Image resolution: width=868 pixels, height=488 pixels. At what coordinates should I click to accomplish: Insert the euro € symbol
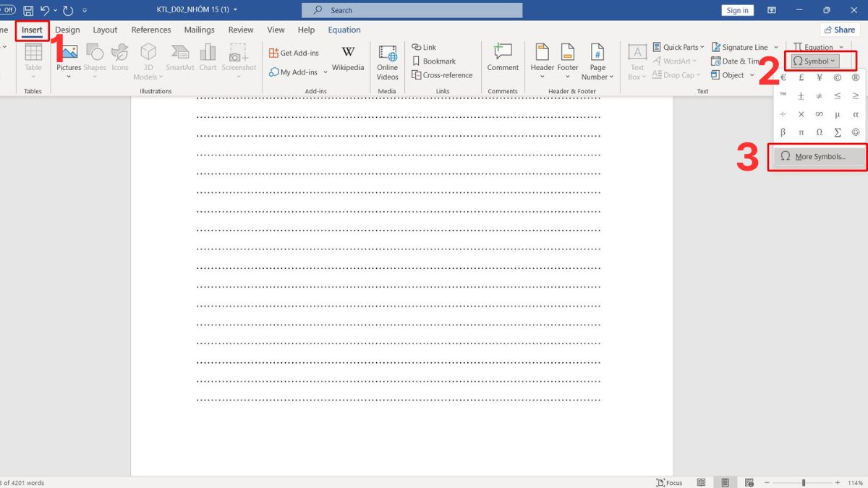point(783,77)
